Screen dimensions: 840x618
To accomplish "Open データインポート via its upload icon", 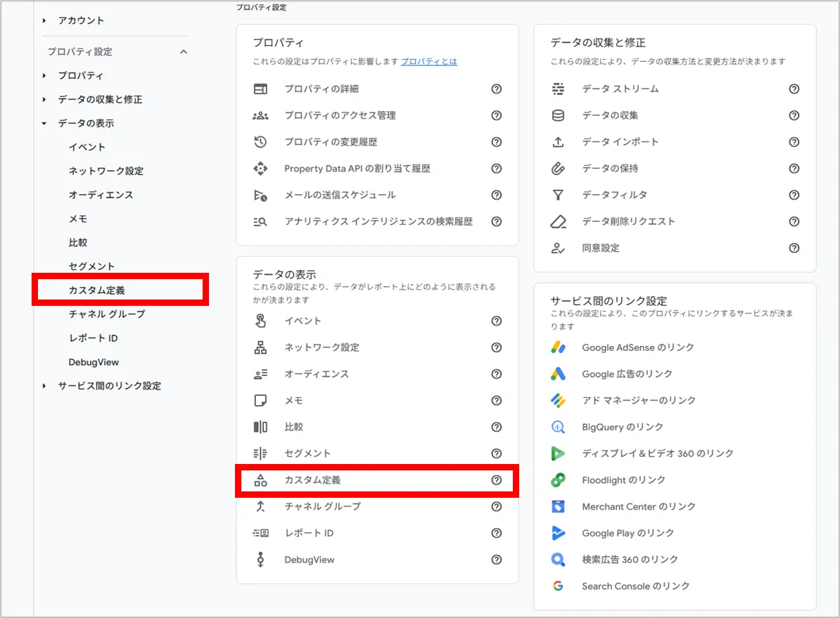I will 558,141.
